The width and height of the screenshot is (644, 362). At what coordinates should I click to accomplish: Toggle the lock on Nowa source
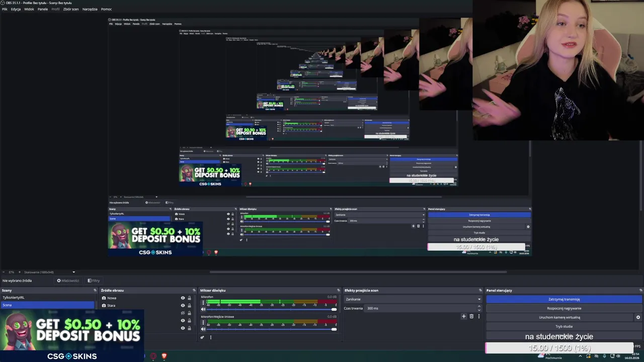(x=189, y=298)
